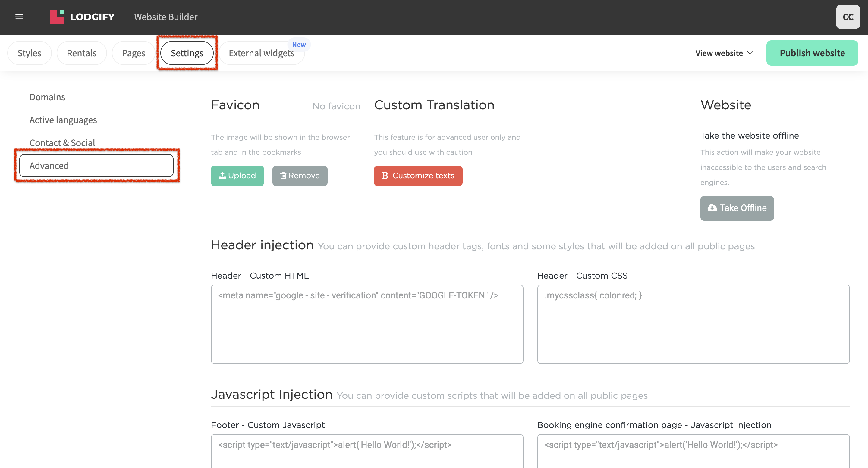Expand the View website dropdown
The image size is (868, 468).
(x=724, y=53)
